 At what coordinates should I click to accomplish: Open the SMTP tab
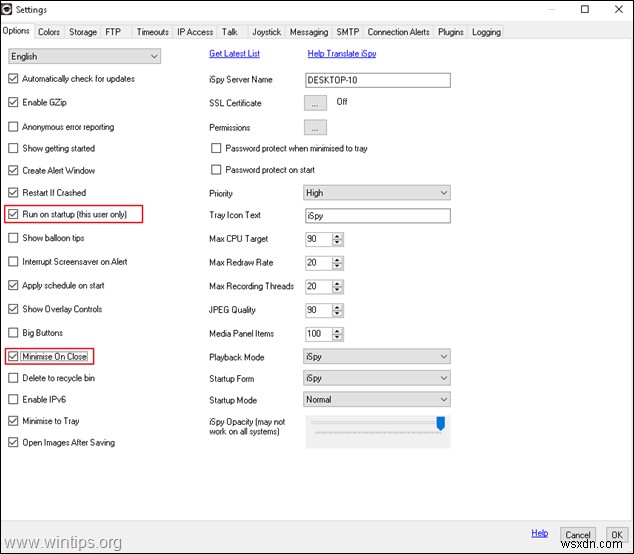[348, 32]
